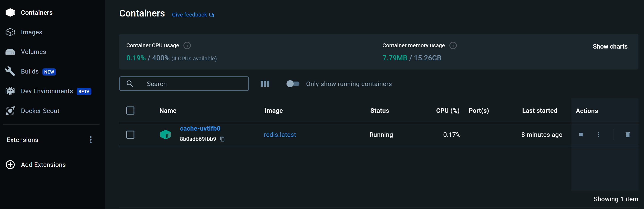Screen dimensions: 644x209
Task: Check the select-all containers checkbox
Action: (130, 111)
